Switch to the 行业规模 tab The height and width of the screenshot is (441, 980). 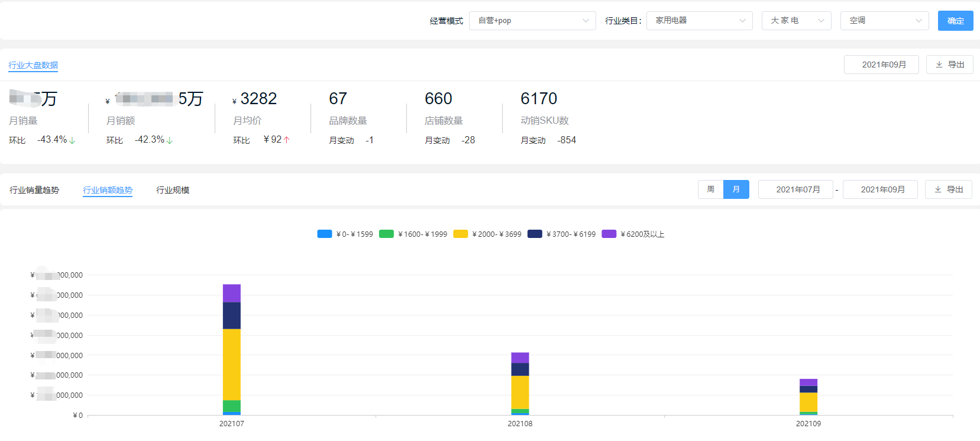coord(173,190)
